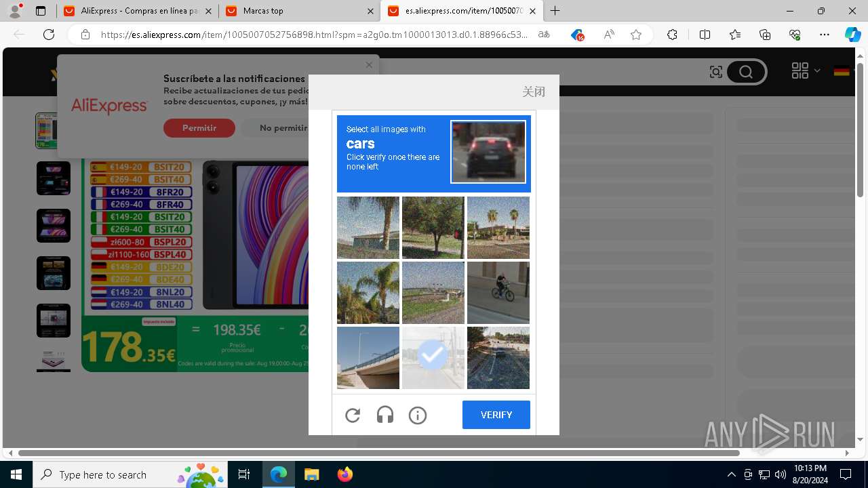Click the blue VERIFY button
Image resolution: width=868 pixels, height=488 pixels.
point(496,415)
